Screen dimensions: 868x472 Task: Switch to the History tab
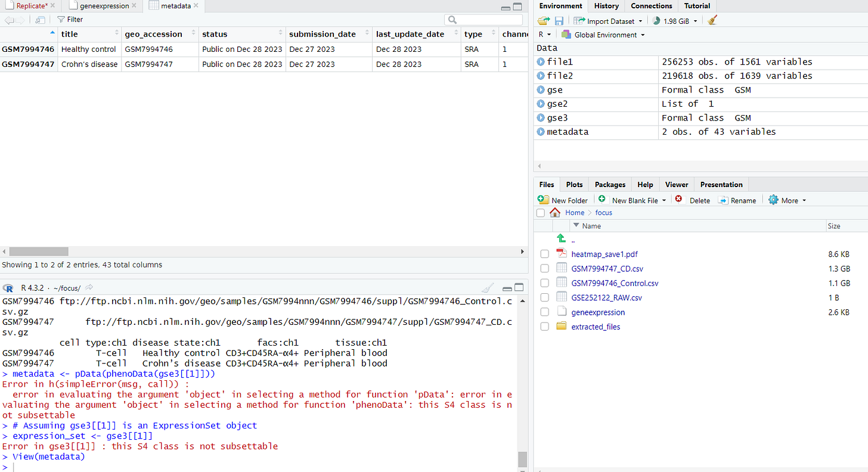click(x=606, y=6)
